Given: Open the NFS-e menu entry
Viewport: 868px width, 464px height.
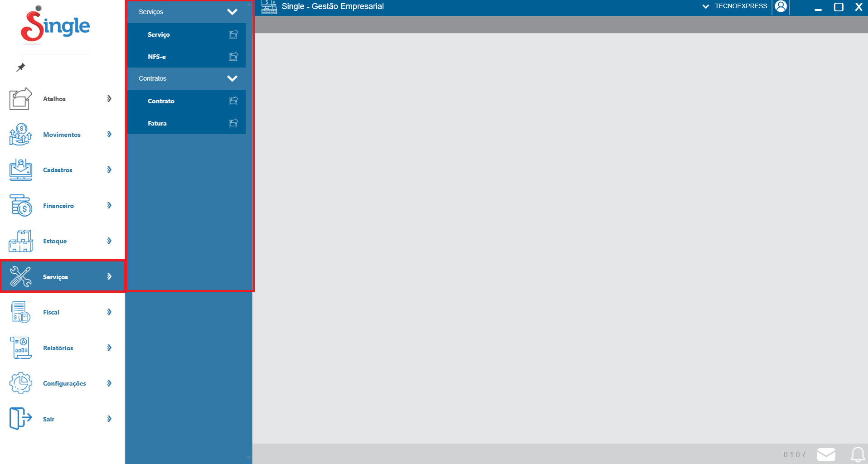Looking at the screenshot, I should pos(157,57).
